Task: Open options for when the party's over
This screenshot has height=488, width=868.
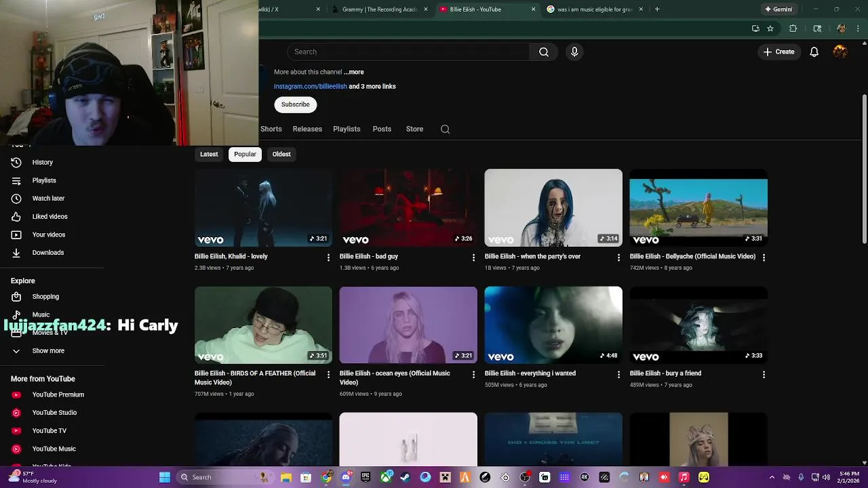Action: tap(618, 258)
